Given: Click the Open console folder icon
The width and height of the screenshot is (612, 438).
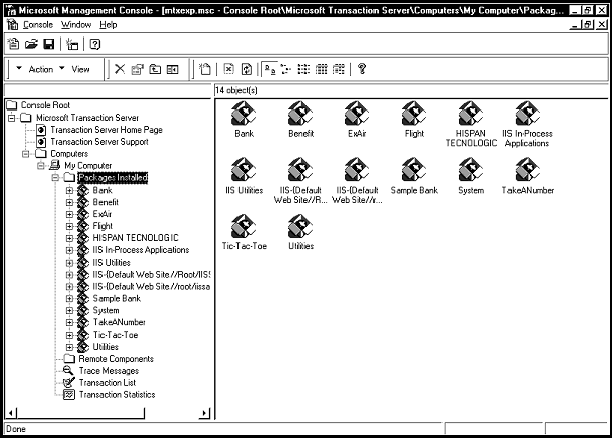Looking at the screenshot, I should pyautogui.click(x=31, y=44).
